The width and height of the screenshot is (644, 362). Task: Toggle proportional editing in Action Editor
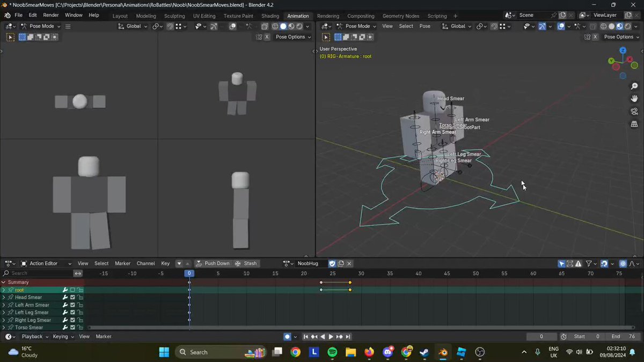623,263
